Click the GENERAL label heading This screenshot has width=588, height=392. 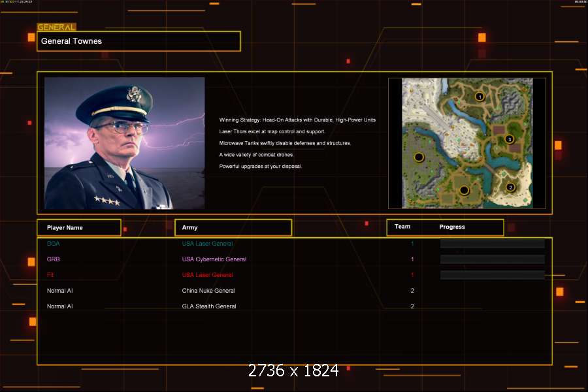pyautogui.click(x=56, y=27)
